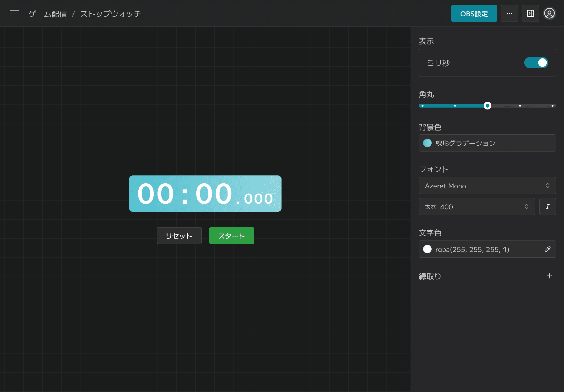The width and height of the screenshot is (564, 392).
Task: Click the stopwatch timer display on canvas
Action: [205, 194]
